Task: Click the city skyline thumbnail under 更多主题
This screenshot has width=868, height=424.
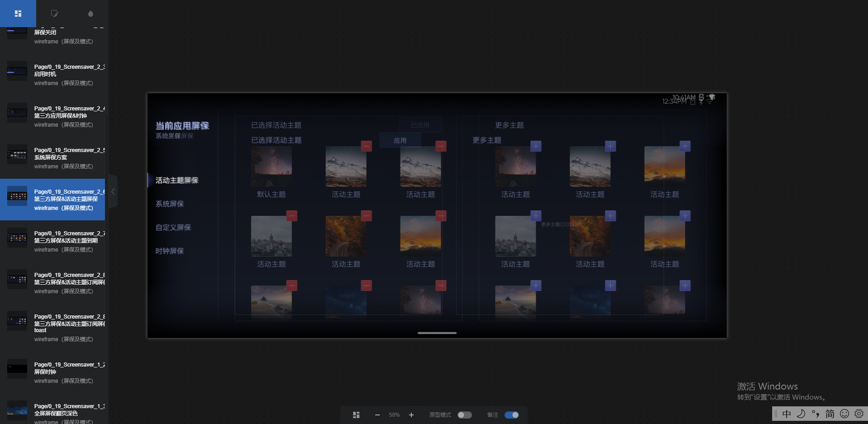Action: (x=515, y=236)
